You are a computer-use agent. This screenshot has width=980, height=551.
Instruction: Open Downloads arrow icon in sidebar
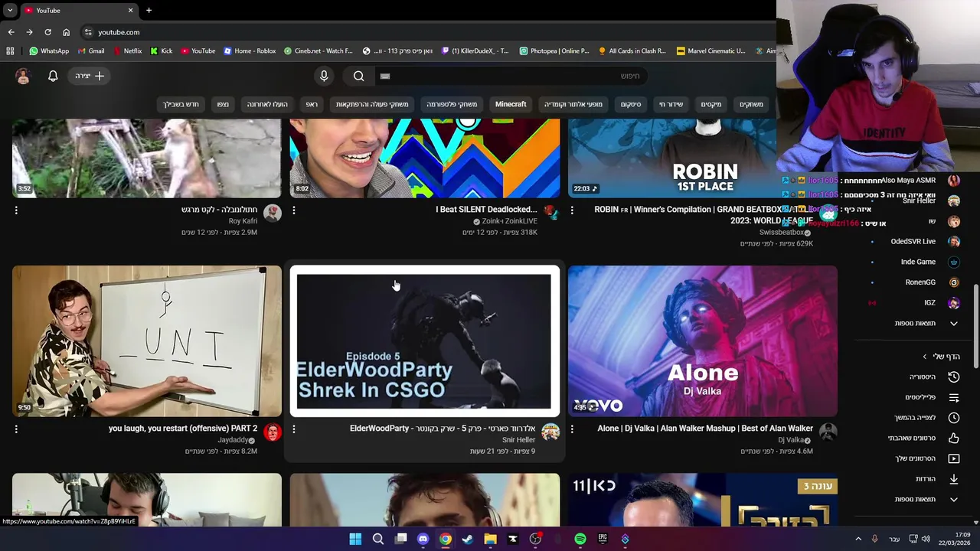pyautogui.click(x=953, y=479)
